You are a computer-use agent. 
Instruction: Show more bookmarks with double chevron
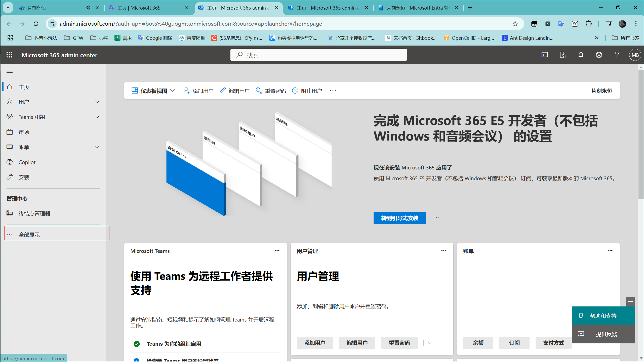(x=597, y=38)
